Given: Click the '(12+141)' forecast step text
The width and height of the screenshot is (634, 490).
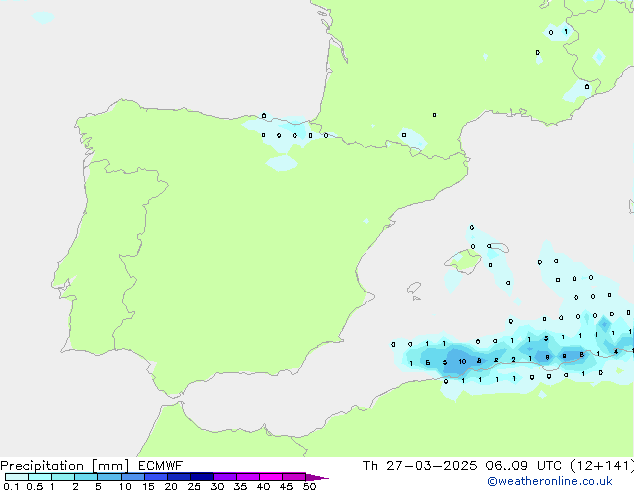Looking at the screenshot, I should (x=602, y=466).
